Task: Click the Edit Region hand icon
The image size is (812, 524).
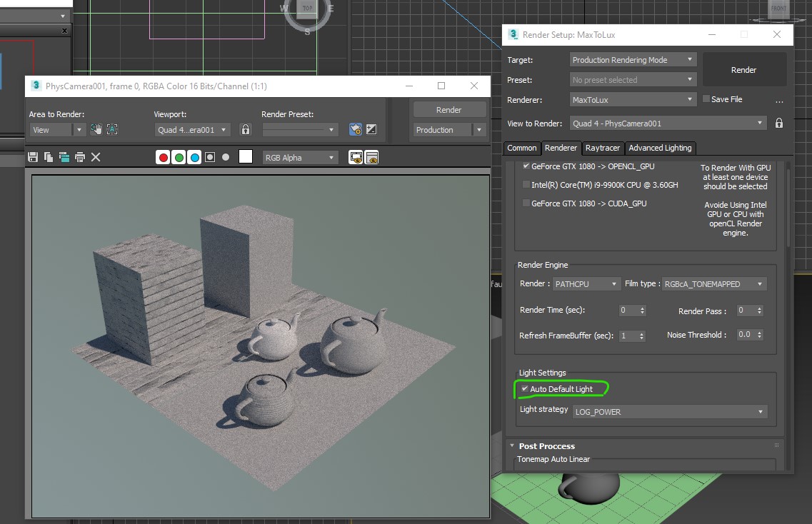Action: click(x=96, y=129)
